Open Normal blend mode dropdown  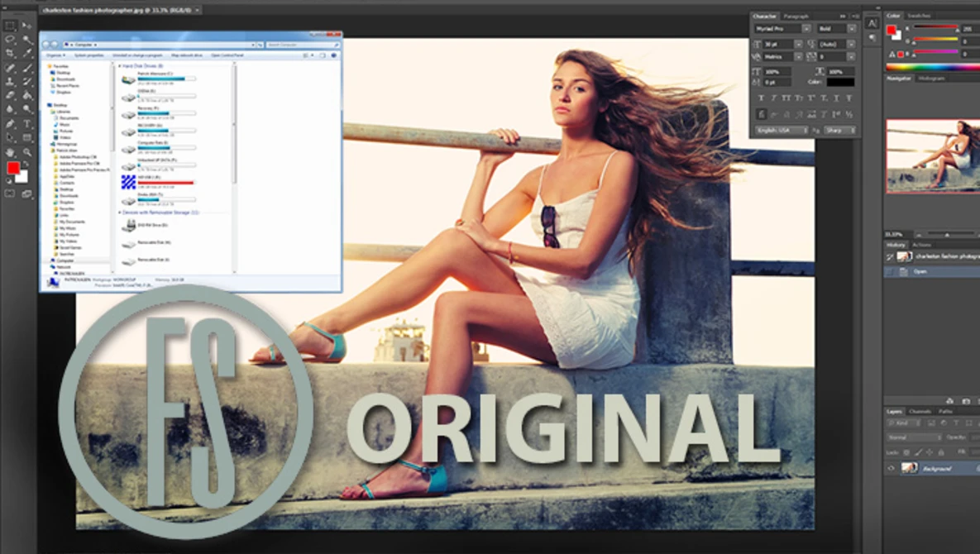pyautogui.click(x=915, y=437)
